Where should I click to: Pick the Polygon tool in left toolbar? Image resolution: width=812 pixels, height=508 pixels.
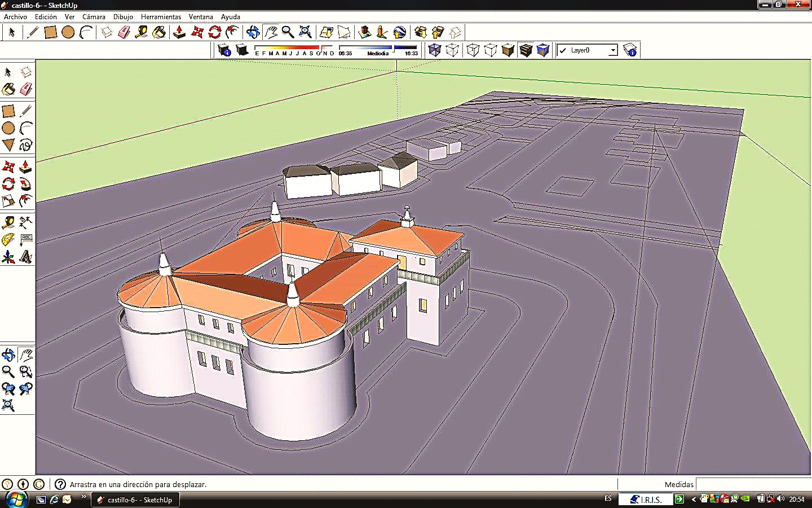(8, 145)
